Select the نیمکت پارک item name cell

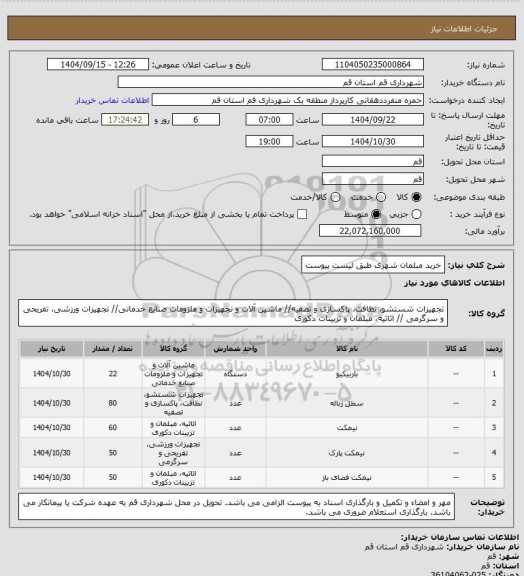click(x=347, y=453)
